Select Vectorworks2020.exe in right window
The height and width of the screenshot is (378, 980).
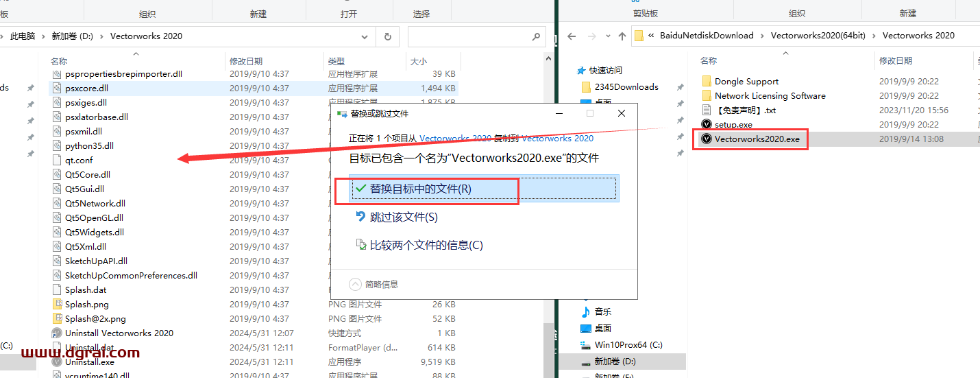point(757,139)
